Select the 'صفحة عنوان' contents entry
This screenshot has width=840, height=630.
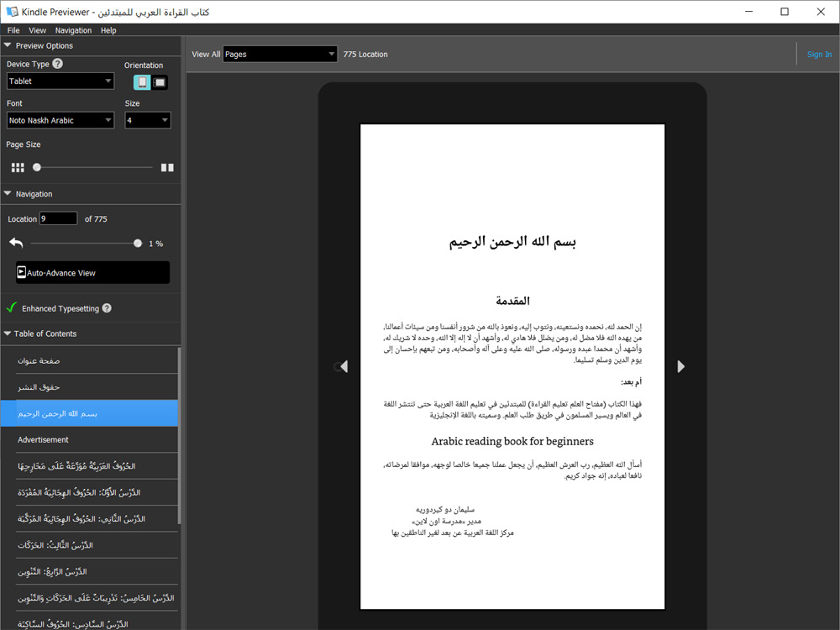click(x=90, y=360)
